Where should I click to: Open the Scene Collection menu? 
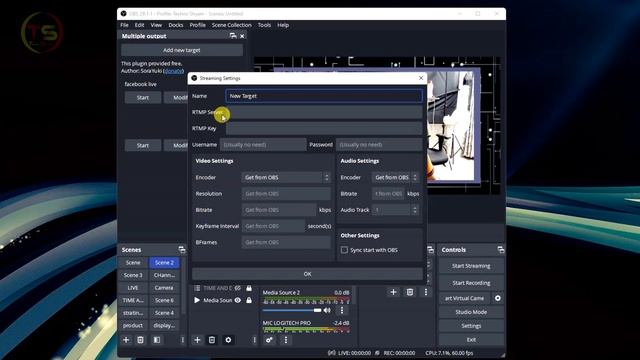[x=231, y=25]
